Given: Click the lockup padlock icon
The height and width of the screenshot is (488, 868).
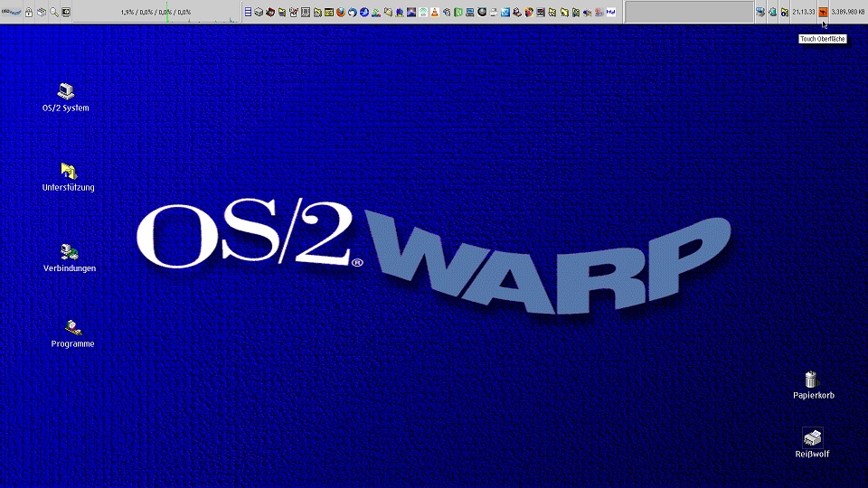Looking at the screenshot, I should 29,12.
